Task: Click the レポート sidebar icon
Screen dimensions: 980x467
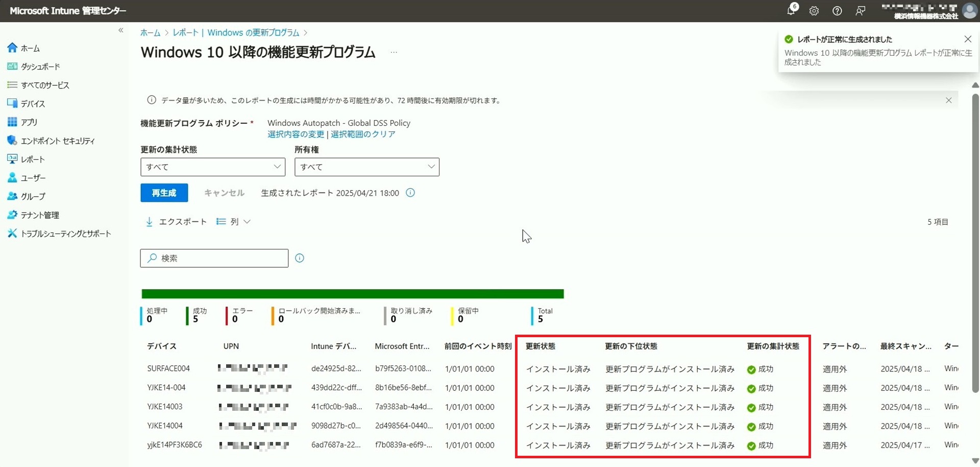Action: pyautogui.click(x=12, y=159)
